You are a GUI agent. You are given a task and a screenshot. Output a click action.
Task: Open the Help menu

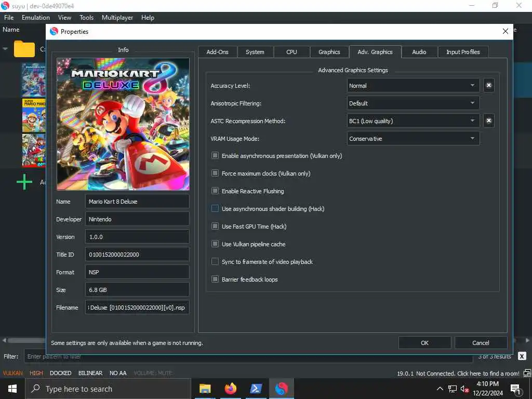tap(148, 18)
